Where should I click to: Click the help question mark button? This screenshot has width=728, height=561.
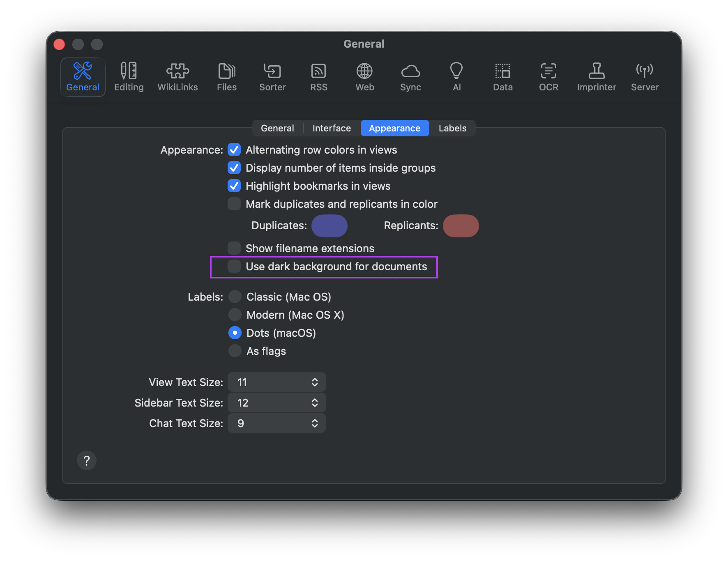point(87,461)
